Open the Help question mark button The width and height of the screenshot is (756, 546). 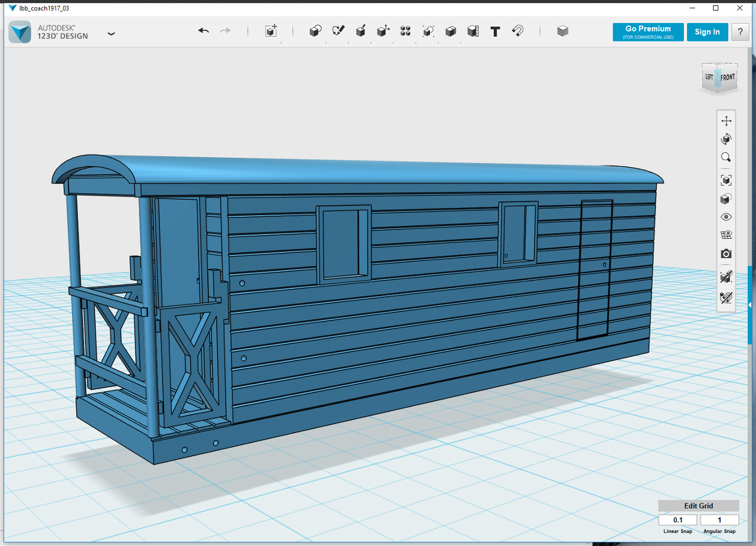(x=740, y=32)
